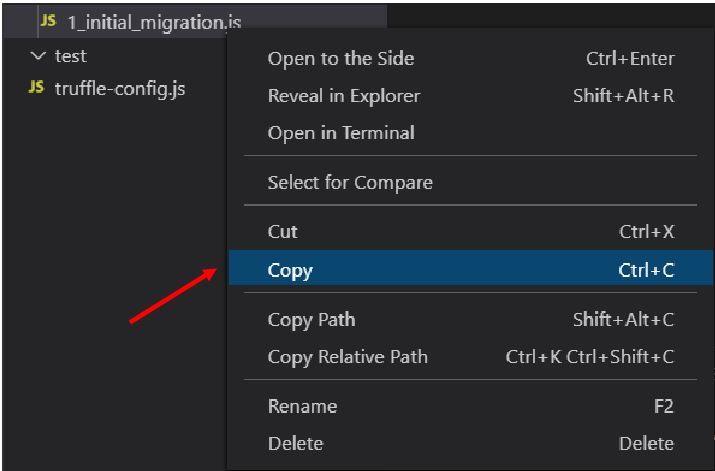Click Select for Compare option
Image resolution: width=715 pixels, height=471 pixels.
(350, 182)
